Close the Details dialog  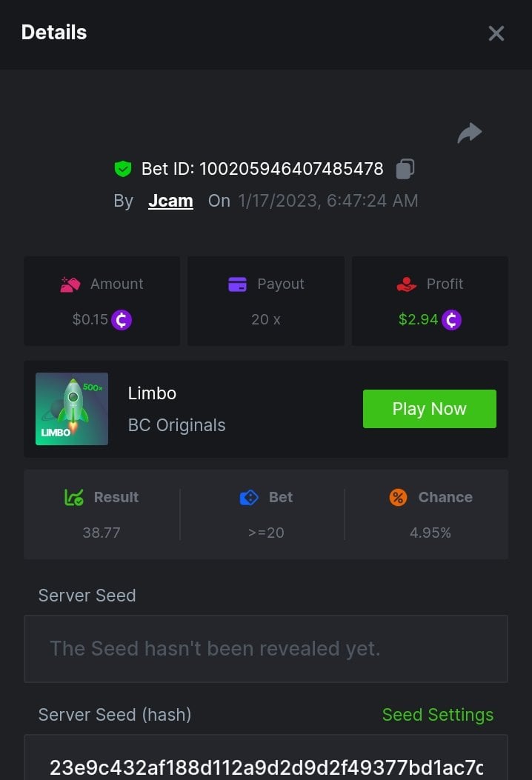click(496, 33)
